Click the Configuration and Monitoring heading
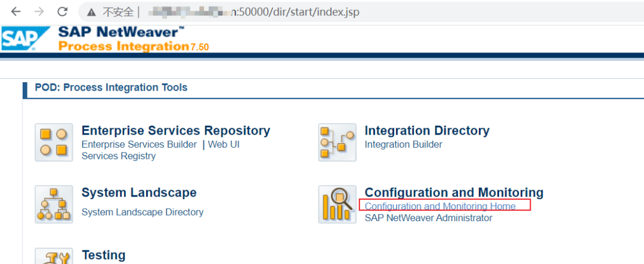Screen dimensions: 644x264 point(454,192)
